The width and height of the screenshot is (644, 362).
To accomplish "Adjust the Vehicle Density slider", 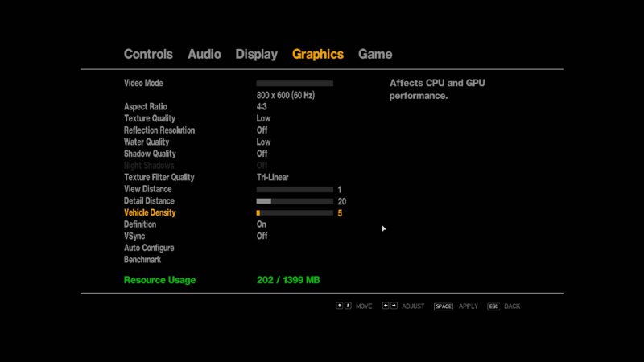I will point(295,213).
